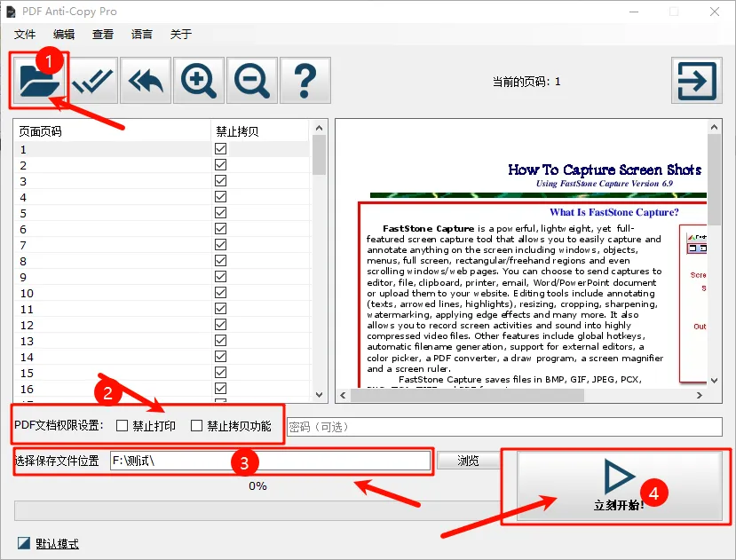Click the 页面页码 column header
This screenshot has width=736, height=560.
(x=113, y=131)
